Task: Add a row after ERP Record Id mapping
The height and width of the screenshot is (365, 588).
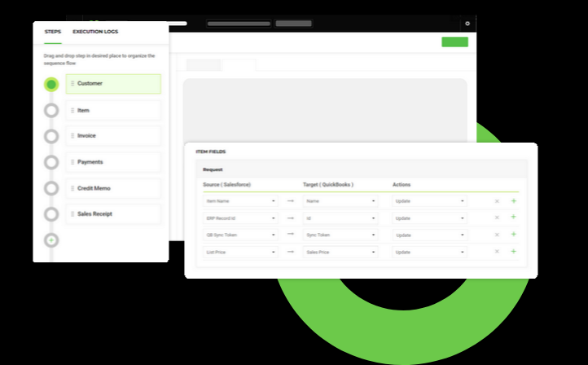Action: (x=514, y=217)
